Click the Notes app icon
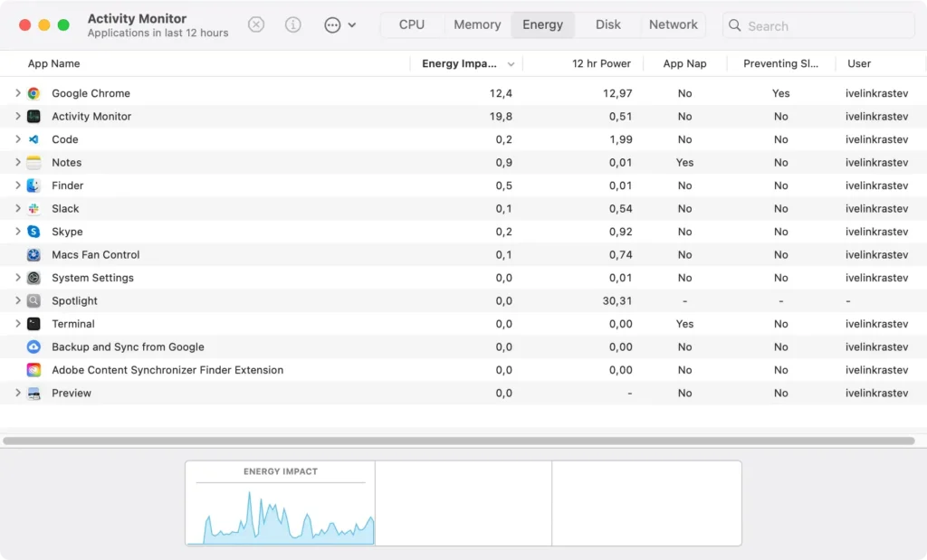Viewport: 927px width, 560px height. tap(33, 163)
